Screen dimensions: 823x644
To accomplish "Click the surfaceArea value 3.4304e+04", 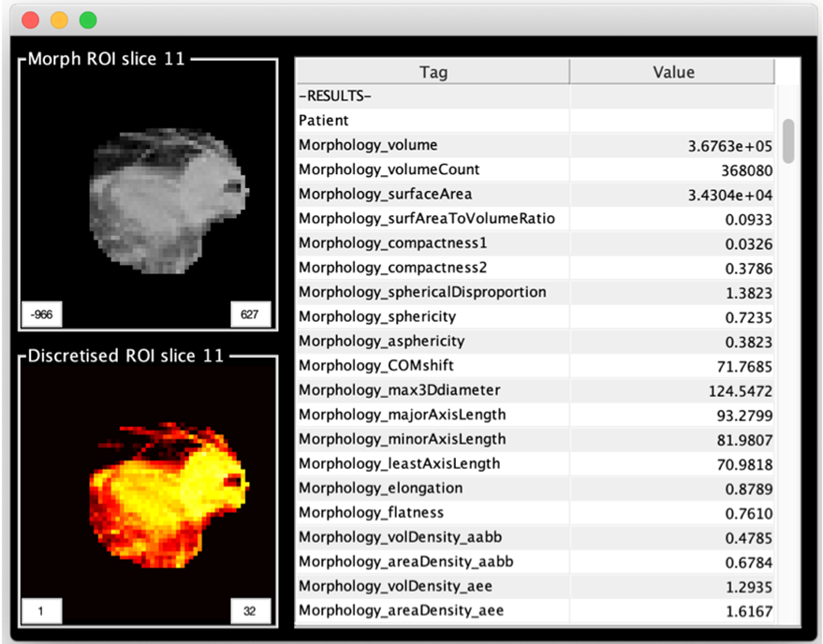I will (x=730, y=196).
